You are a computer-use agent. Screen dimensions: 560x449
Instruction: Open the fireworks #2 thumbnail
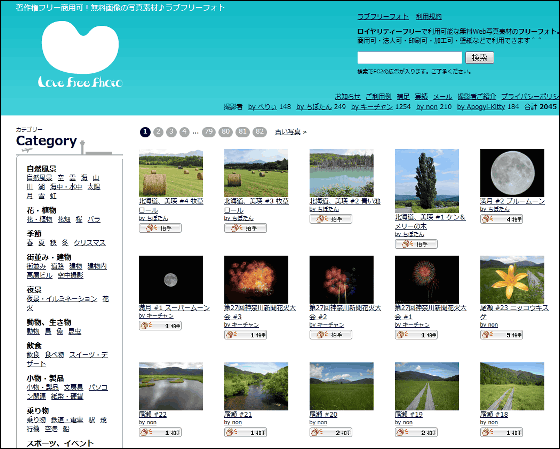coord(342,280)
